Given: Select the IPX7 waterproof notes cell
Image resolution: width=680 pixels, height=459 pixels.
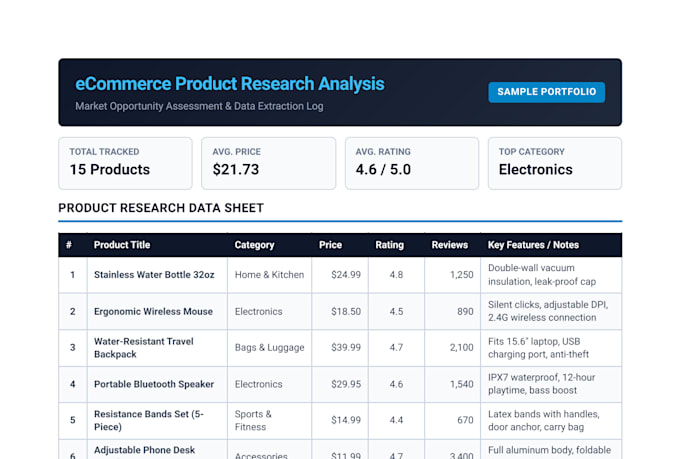Looking at the screenshot, I should coord(551,384).
